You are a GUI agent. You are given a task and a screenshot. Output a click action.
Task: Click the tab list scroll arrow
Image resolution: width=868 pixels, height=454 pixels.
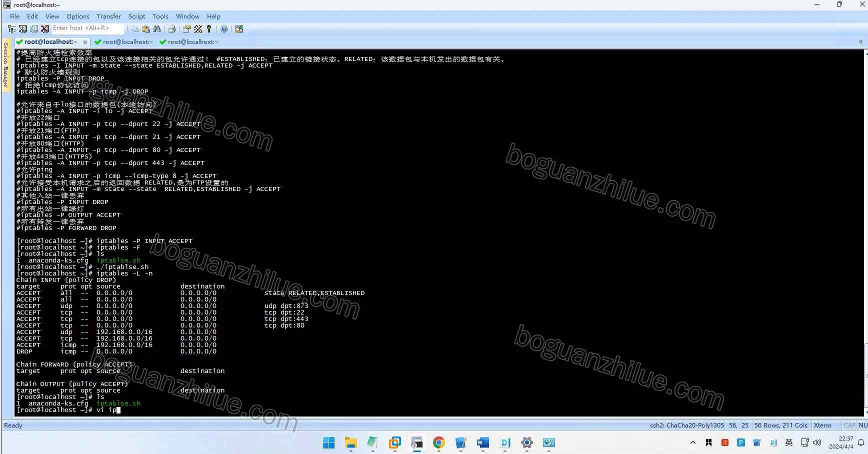click(x=860, y=42)
